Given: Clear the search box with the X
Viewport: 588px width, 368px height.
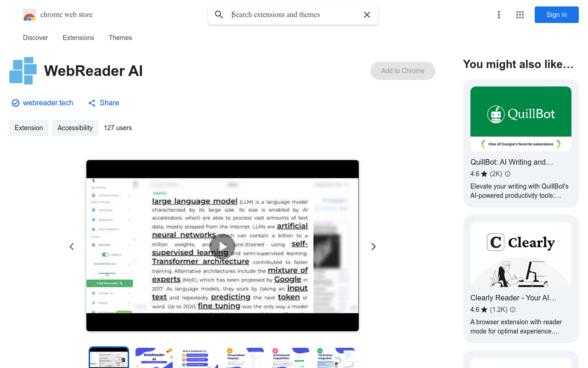Looking at the screenshot, I should (367, 15).
